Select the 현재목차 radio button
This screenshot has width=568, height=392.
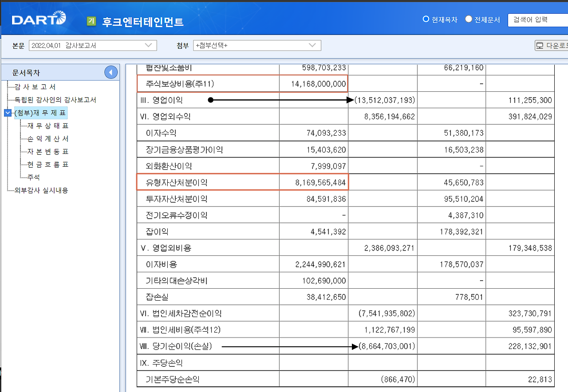pyautogui.click(x=426, y=20)
